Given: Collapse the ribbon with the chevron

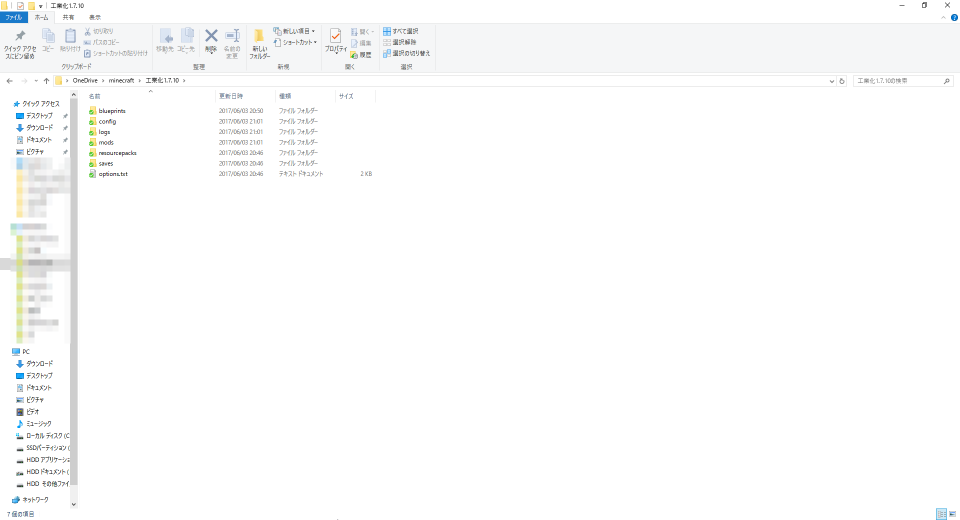Looking at the screenshot, I should [942, 17].
